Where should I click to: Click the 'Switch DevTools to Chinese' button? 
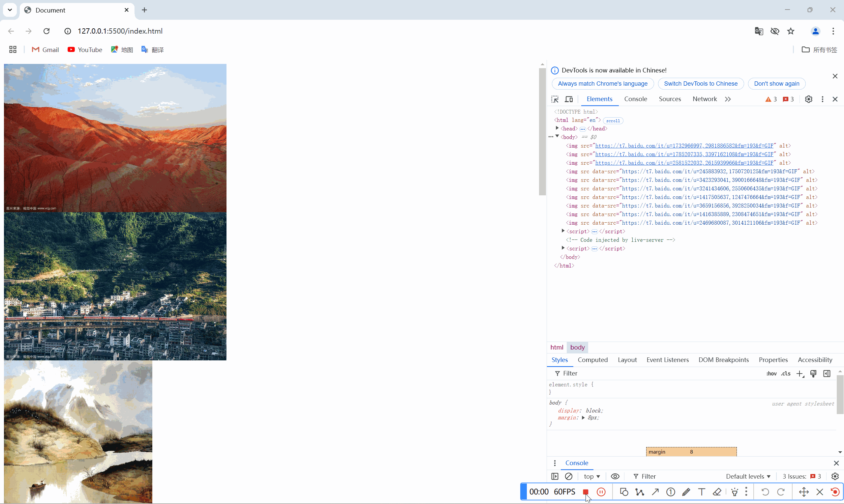(x=701, y=84)
